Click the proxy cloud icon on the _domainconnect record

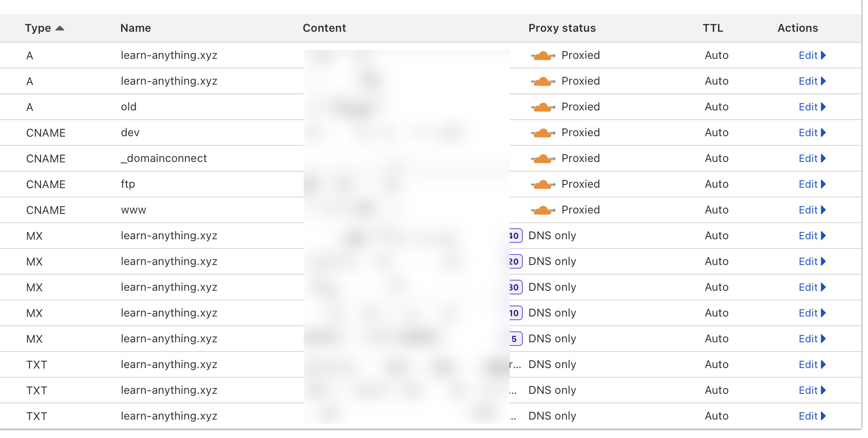(x=544, y=158)
